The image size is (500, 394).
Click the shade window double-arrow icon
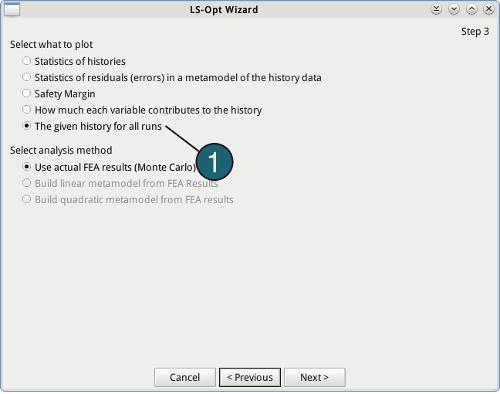(436, 9)
